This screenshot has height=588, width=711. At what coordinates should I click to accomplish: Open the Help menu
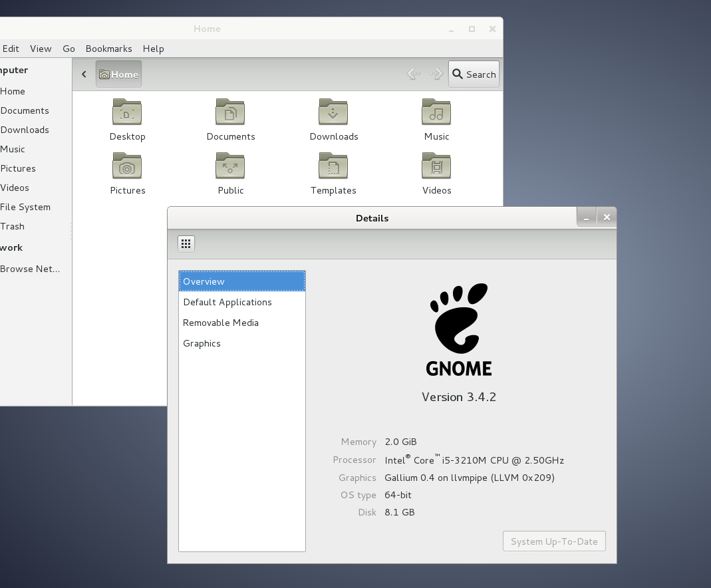tap(153, 49)
